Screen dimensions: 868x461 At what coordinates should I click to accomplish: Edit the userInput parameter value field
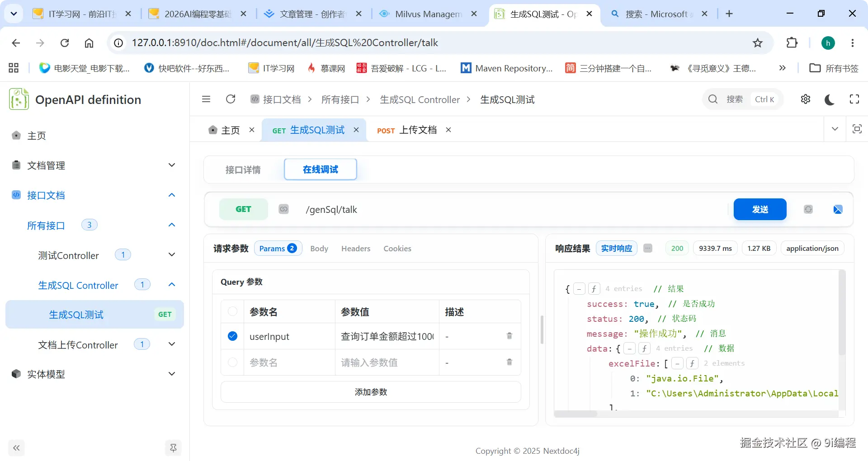click(387, 336)
